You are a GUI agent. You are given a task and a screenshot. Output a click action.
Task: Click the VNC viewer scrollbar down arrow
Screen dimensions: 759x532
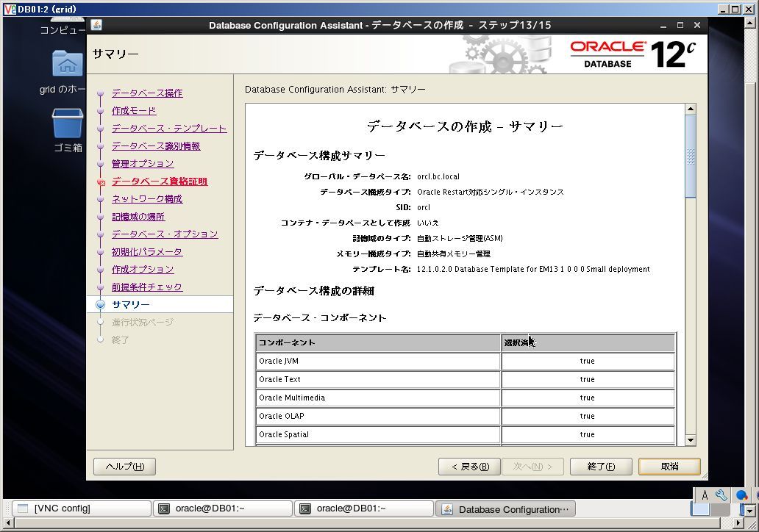tap(749, 510)
